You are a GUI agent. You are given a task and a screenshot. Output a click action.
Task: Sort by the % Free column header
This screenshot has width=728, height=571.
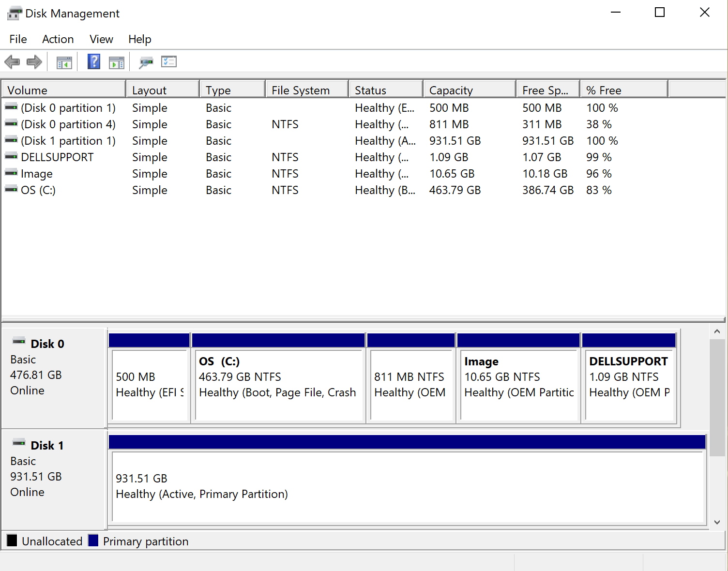pos(624,90)
